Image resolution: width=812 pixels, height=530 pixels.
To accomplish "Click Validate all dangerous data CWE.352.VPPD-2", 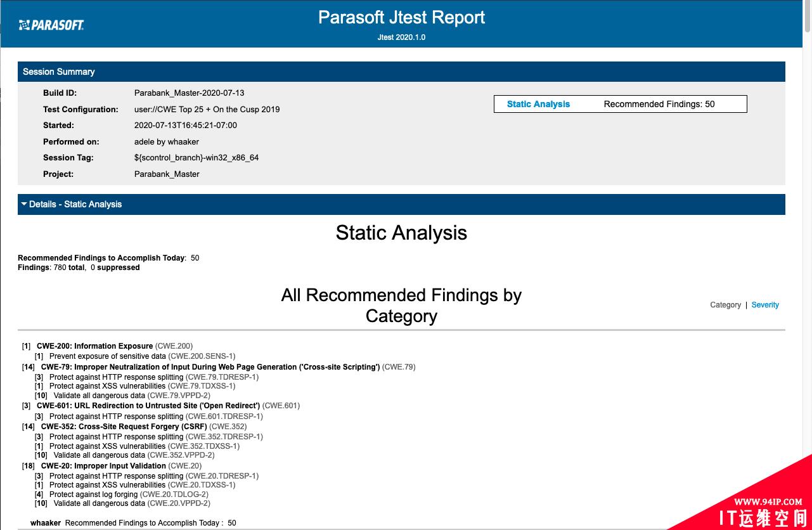I will pyautogui.click(x=125, y=455).
